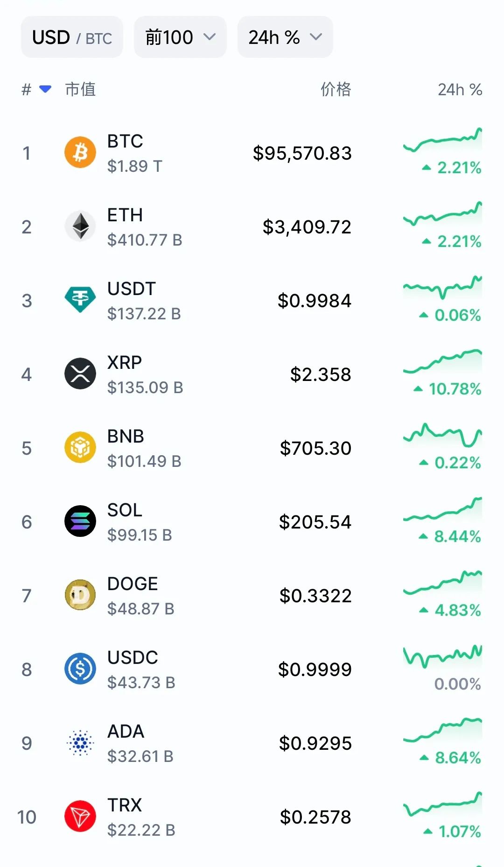Sort by the 价格 column header
Image resolution: width=504 pixels, height=867 pixels.
(336, 89)
